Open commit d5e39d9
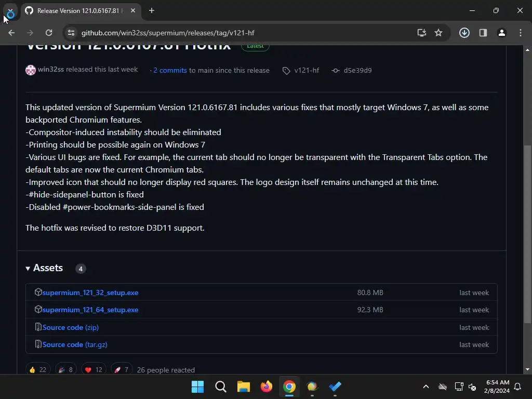This screenshot has height=399, width=532. tap(357, 70)
